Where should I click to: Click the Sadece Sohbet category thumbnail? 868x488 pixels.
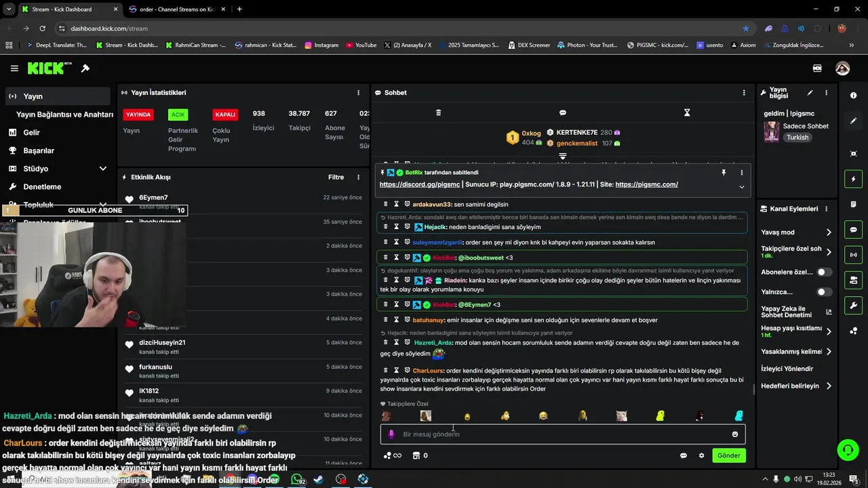(x=771, y=131)
